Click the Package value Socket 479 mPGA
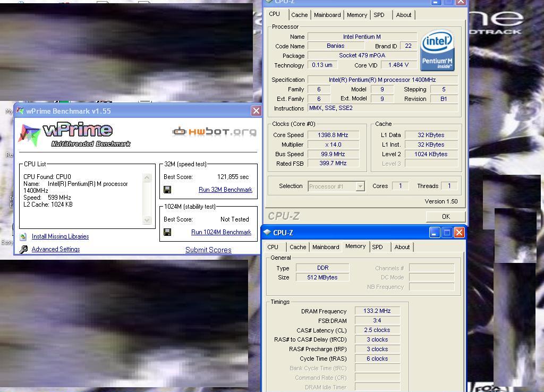Viewport: 544px width, 392px height. click(x=362, y=55)
